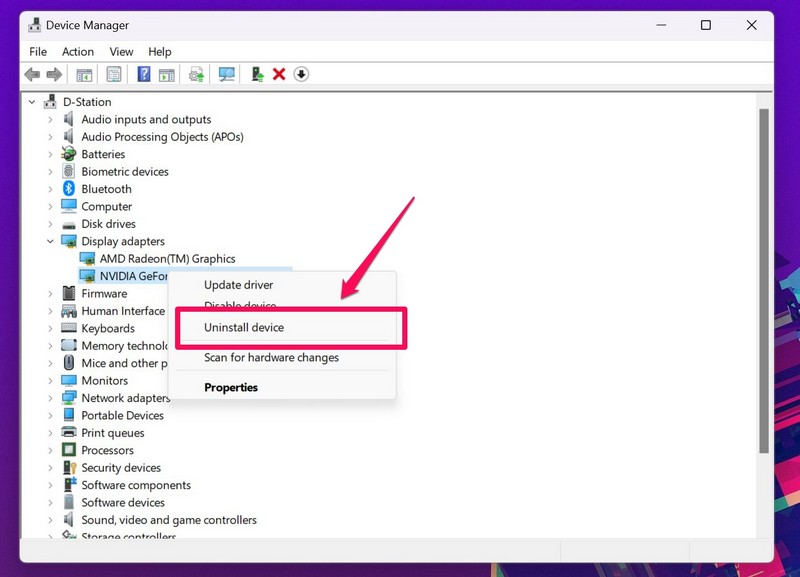Click the monitor scan hardware toolbar icon

coord(227,75)
